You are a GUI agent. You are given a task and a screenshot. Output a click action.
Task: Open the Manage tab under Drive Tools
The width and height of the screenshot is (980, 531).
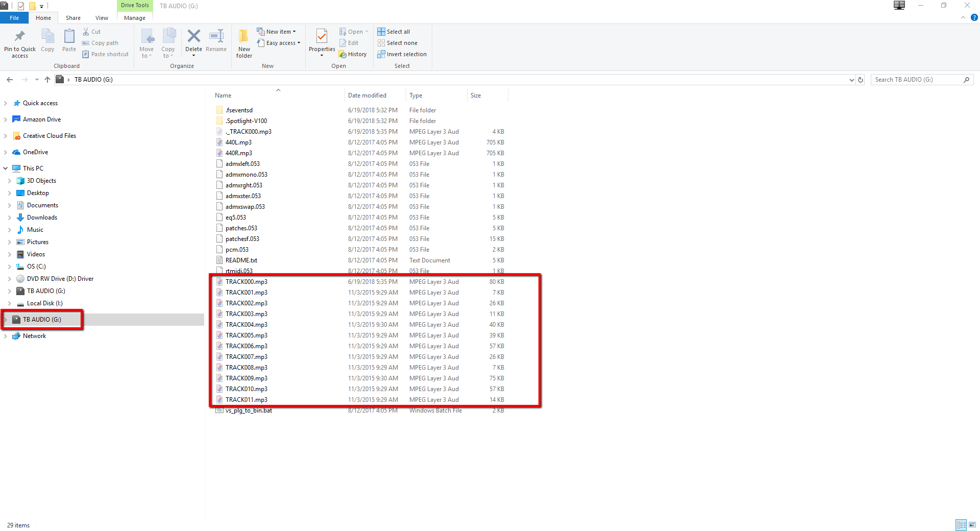pos(134,17)
